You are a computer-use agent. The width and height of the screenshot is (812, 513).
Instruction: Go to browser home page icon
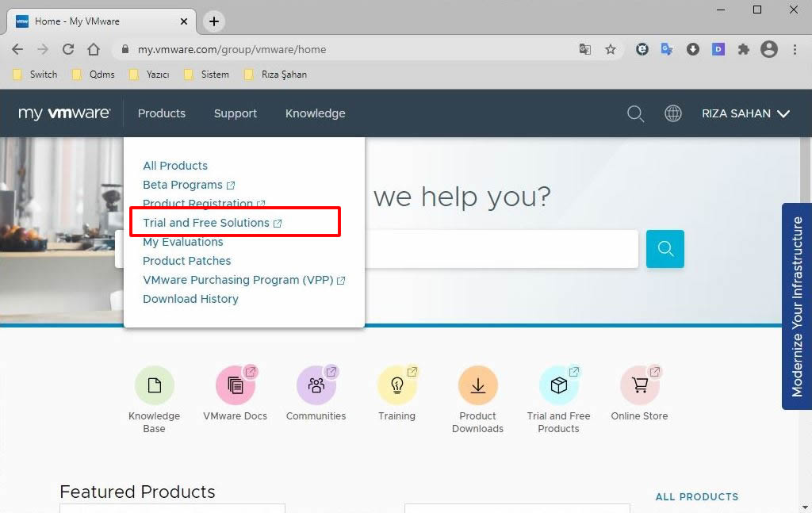pyautogui.click(x=94, y=49)
